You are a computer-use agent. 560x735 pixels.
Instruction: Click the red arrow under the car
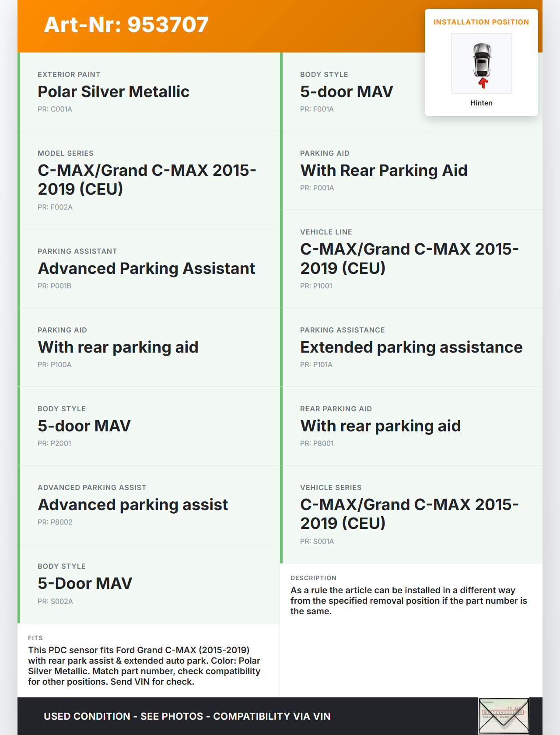point(483,83)
